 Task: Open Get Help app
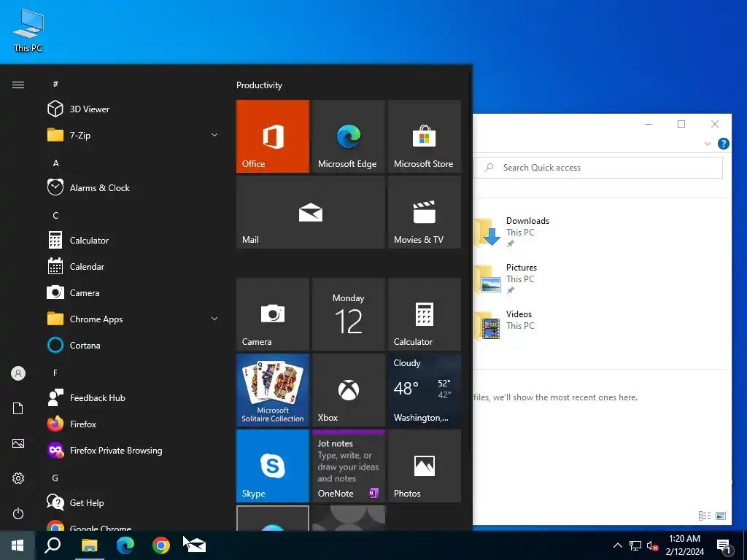133,502
